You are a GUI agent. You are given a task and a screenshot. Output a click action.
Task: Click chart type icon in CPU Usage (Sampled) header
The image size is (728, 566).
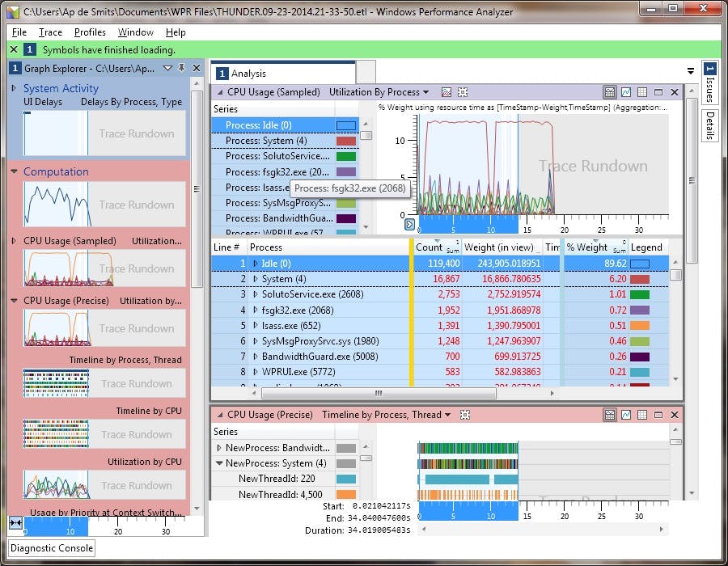coord(447,92)
